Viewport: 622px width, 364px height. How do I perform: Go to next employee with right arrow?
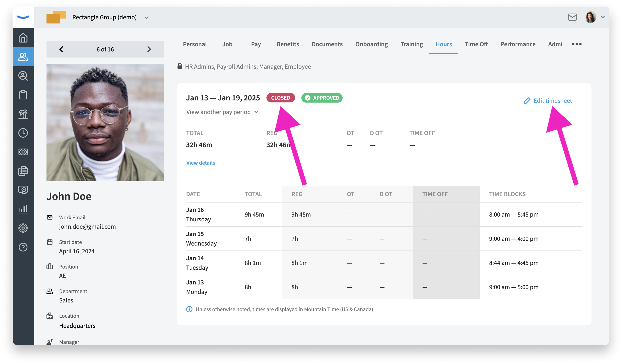tap(149, 49)
